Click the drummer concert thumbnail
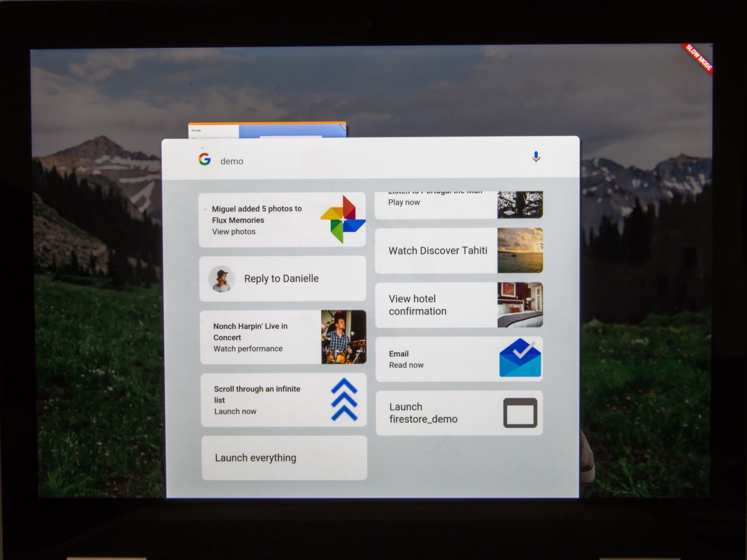 (343, 337)
